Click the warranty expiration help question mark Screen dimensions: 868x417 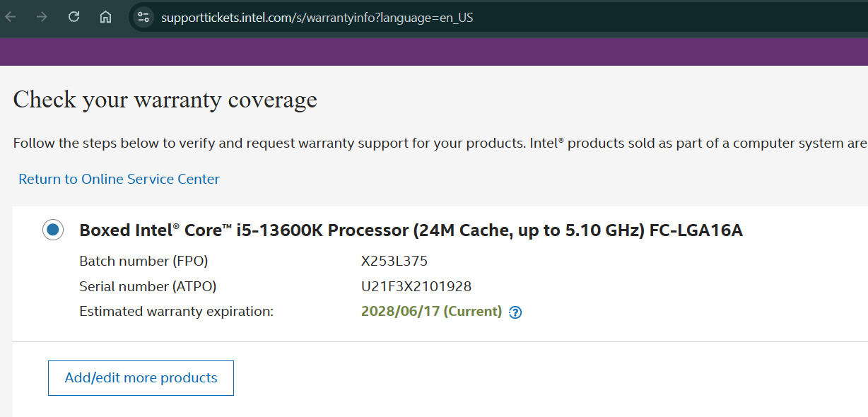(515, 312)
